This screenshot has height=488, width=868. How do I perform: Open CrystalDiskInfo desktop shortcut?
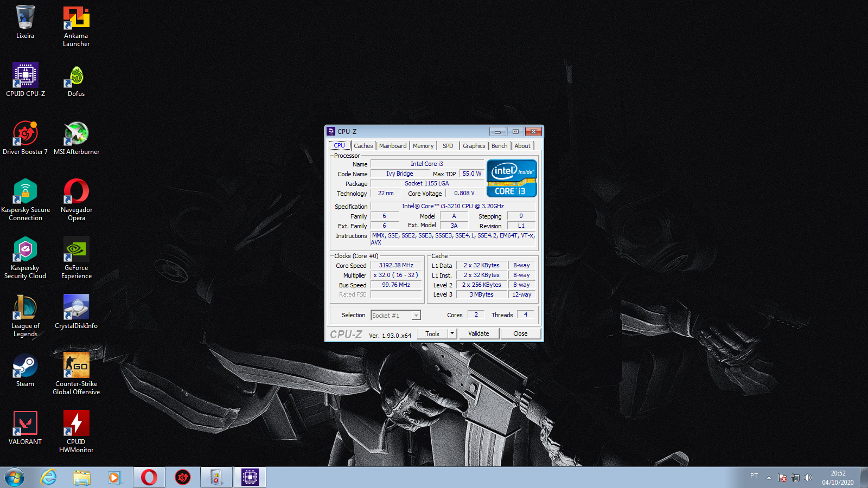pyautogui.click(x=76, y=311)
